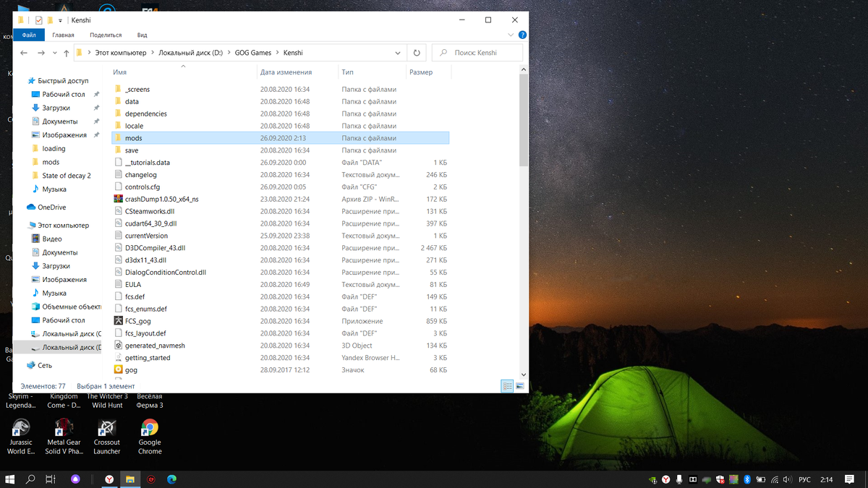Go forward with the right arrow
Image resolution: width=868 pixels, height=488 pixels.
pyautogui.click(x=41, y=53)
